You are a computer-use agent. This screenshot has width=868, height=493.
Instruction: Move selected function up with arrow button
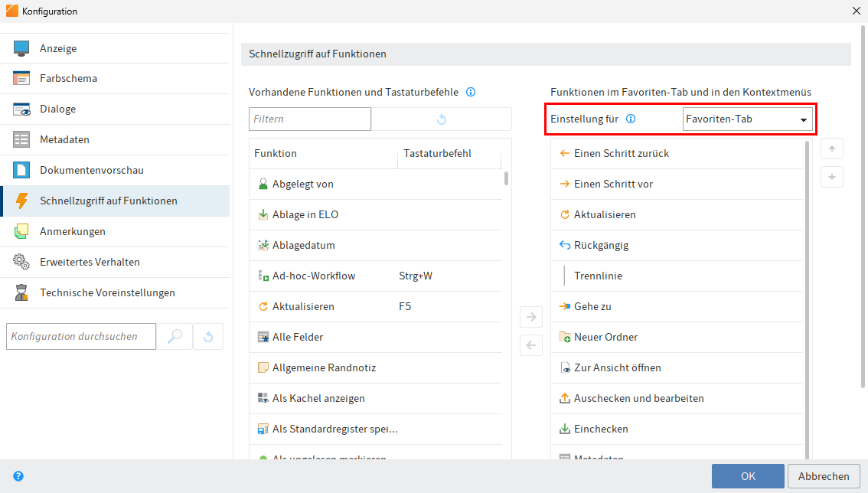click(832, 149)
